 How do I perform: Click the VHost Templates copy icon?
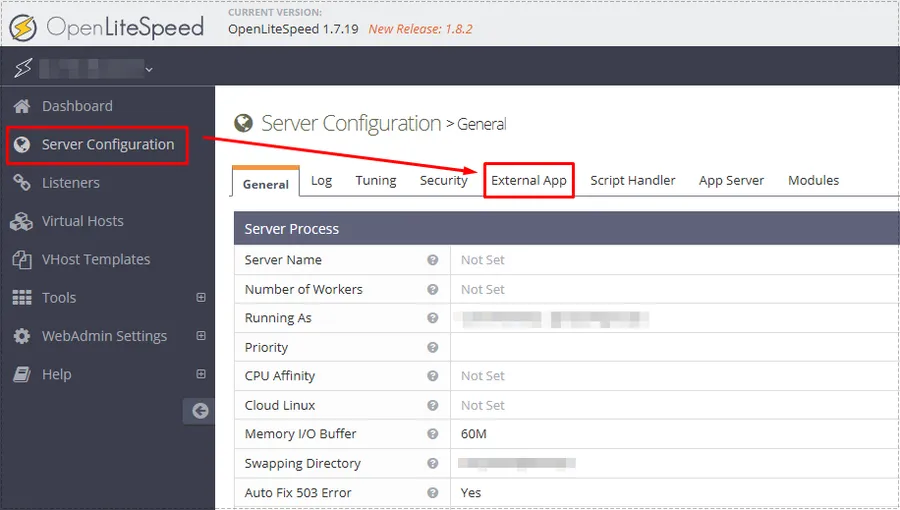tap(22, 259)
